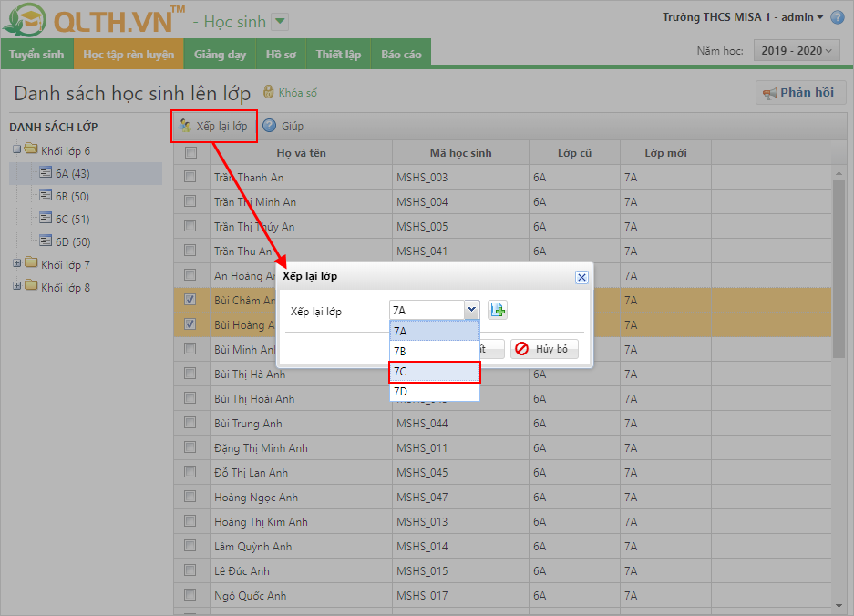Click the Lớp cũ column header
854x616 pixels.
[x=574, y=153]
